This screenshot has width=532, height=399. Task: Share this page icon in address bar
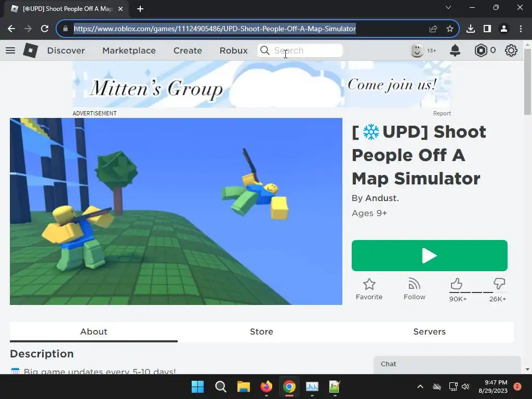[433, 29]
